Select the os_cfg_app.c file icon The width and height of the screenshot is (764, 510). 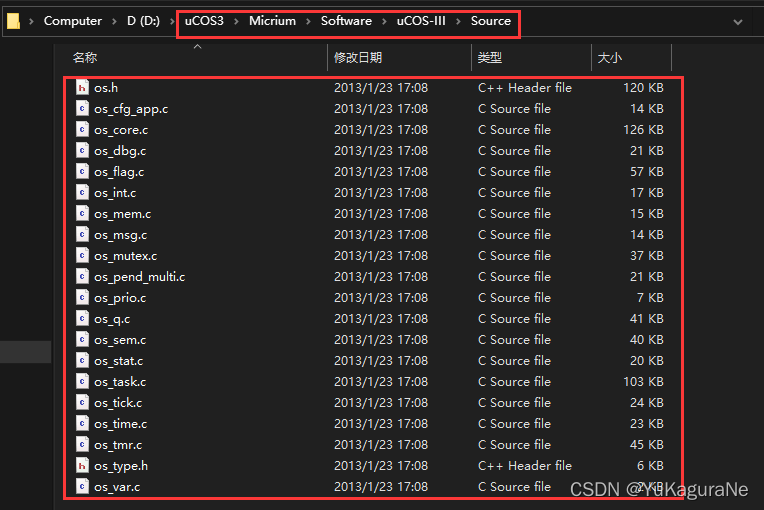(x=82, y=109)
